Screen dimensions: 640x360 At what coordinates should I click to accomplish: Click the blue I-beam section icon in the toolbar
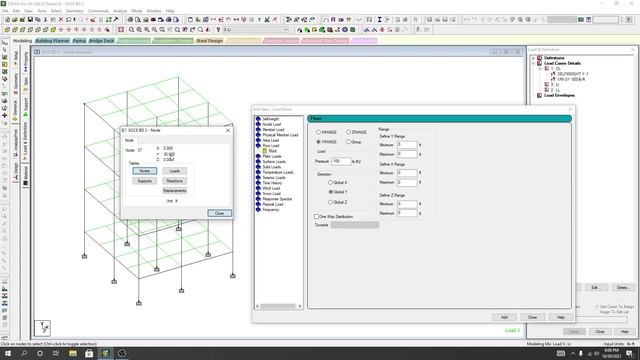379,20
